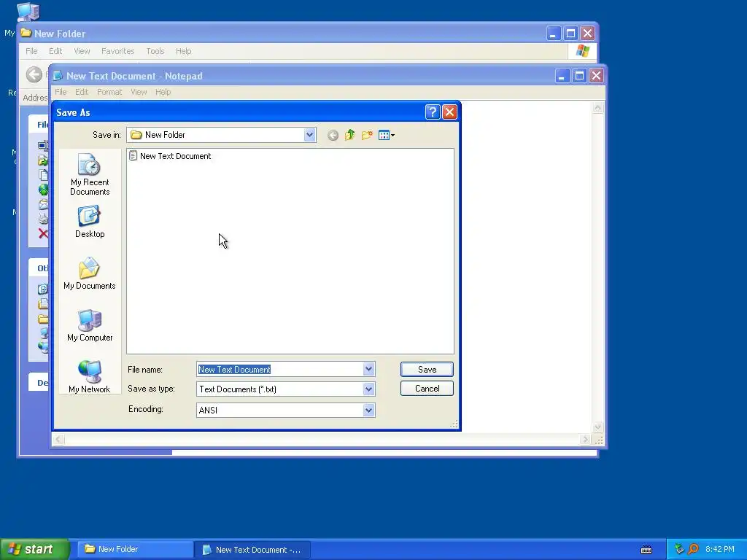Viewport: 747px width, 560px height.
Task: Expand the Save as type dropdown
Action: tap(368, 389)
